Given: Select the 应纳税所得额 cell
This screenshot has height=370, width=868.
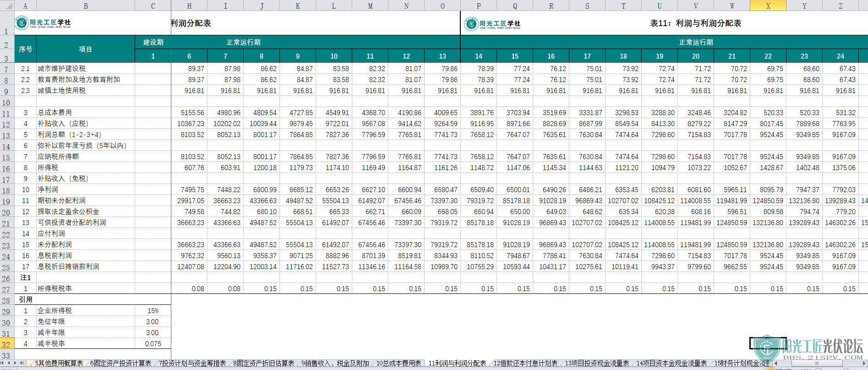Looking at the screenshot, I should 86,157.
